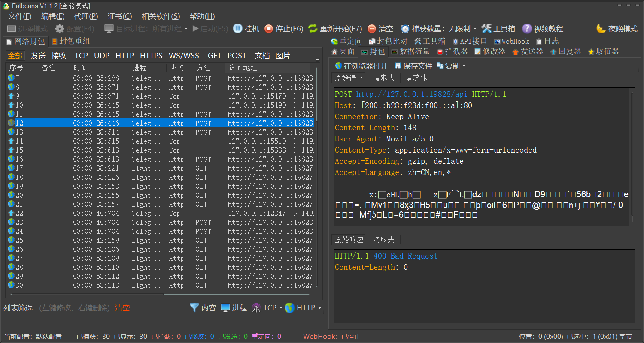Viewport: 644px width, 343px height.
Task: Switch to the 修改器 tab
Action: point(490,51)
